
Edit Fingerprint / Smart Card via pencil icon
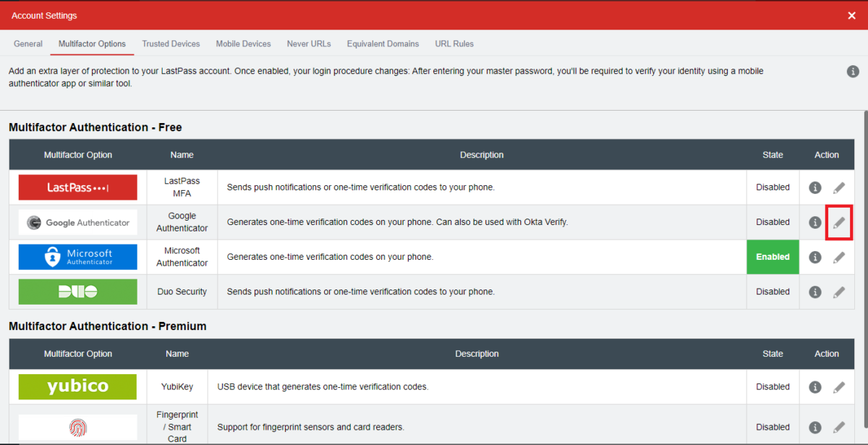pyautogui.click(x=839, y=427)
